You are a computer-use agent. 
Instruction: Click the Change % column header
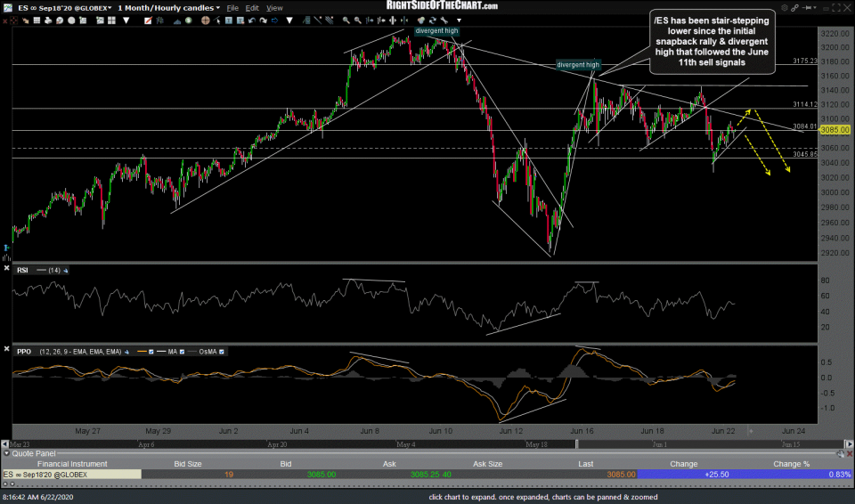791,464
